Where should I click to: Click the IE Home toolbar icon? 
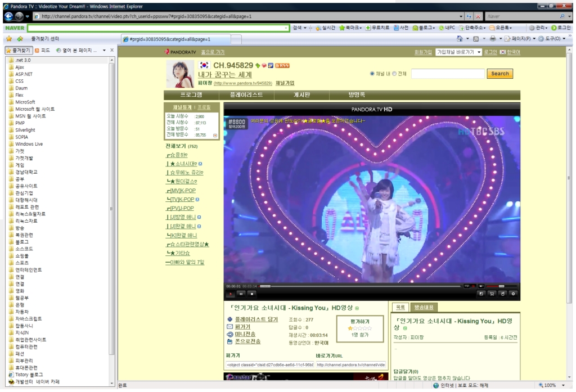pyautogui.click(x=460, y=39)
